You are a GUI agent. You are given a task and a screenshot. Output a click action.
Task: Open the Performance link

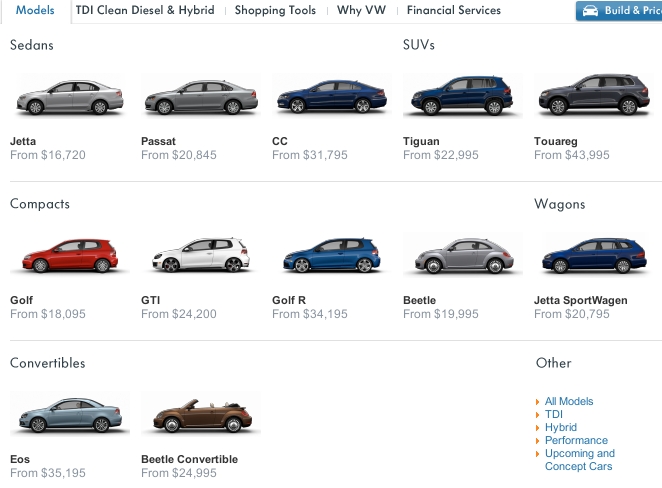pyautogui.click(x=576, y=440)
